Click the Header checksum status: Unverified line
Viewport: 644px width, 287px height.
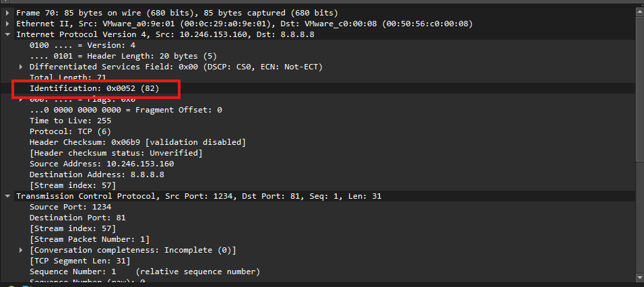point(116,153)
